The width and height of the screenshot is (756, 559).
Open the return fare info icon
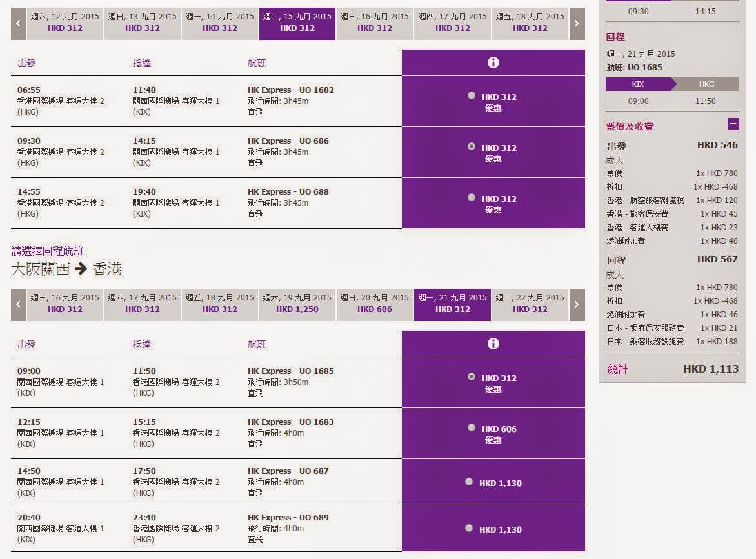pyautogui.click(x=493, y=344)
